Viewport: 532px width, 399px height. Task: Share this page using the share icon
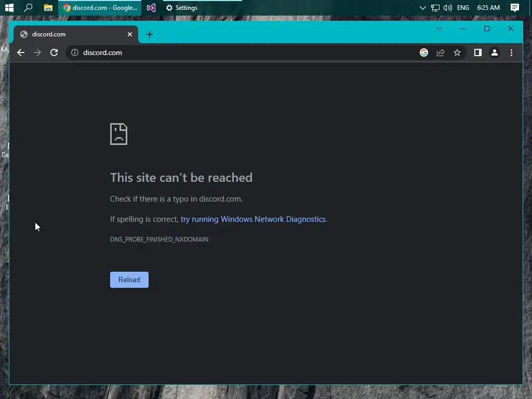point(441,52)
